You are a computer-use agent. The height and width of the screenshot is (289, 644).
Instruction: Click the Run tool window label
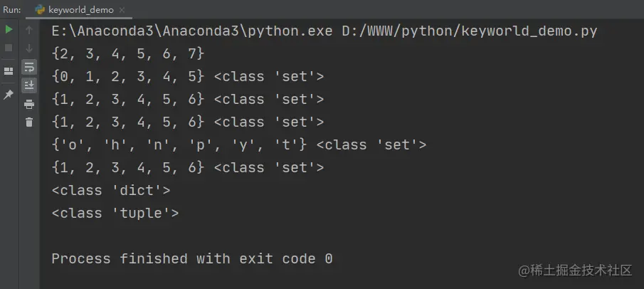pos(12,10)
